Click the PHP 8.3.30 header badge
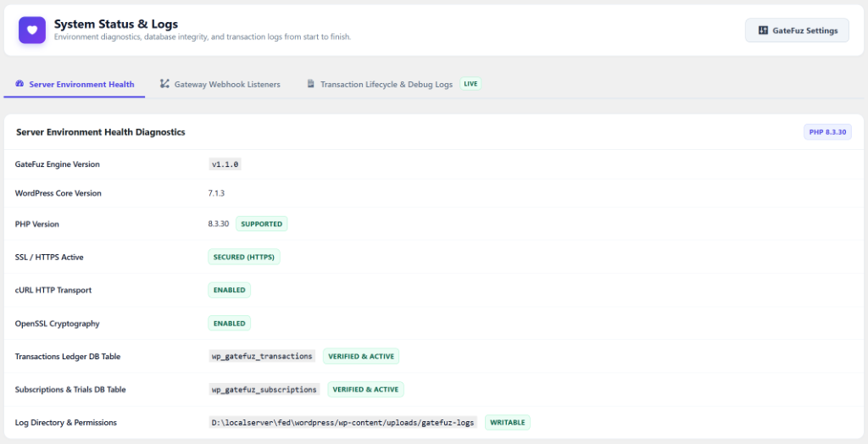Screen dimensions: 868x444 click(827, 132)
